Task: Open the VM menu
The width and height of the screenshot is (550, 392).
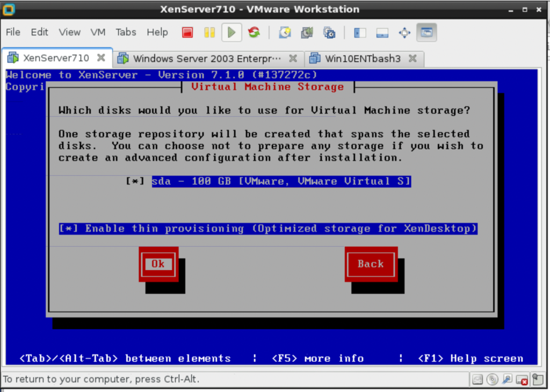Action: pyautogui.click(x=98, y=32)
